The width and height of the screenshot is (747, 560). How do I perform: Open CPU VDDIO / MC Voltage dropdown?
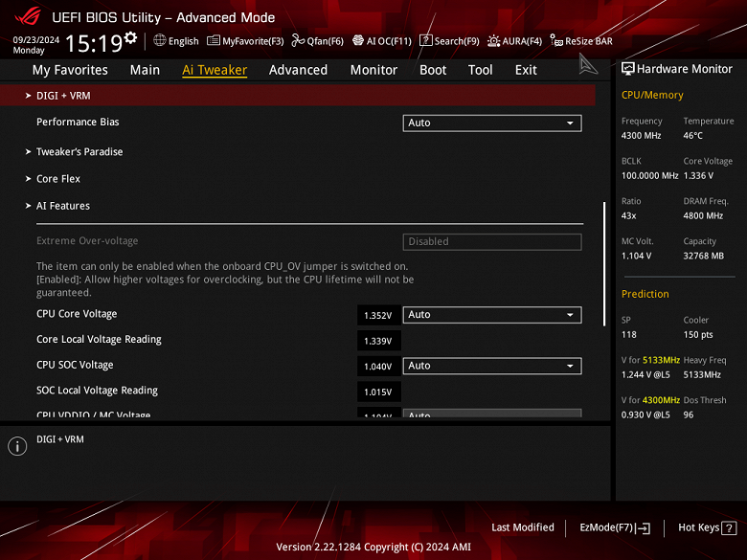[492, 414]
